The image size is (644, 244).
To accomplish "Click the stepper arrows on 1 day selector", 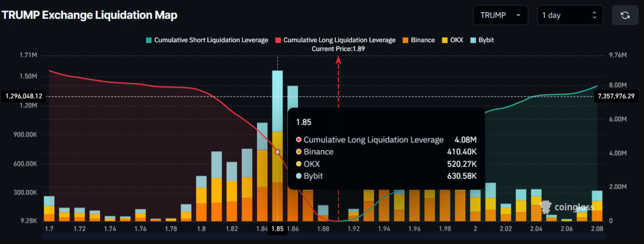I will [x=594, y=15].
